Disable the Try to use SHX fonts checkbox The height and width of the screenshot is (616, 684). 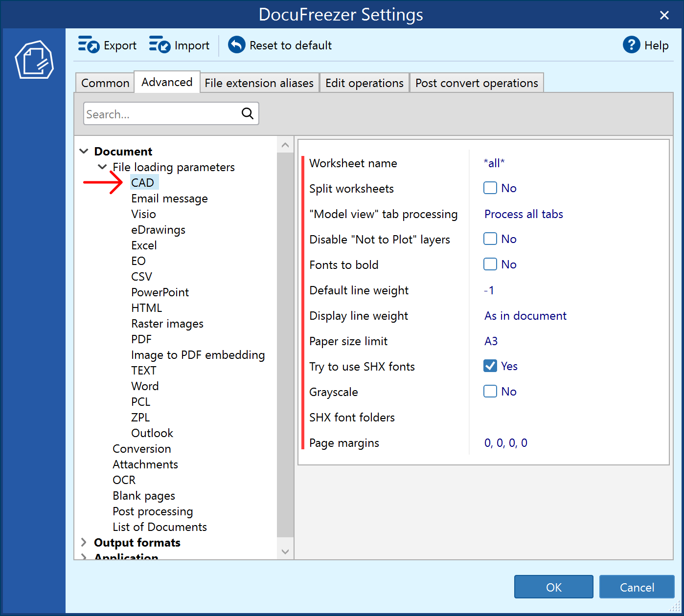click(490, 366)
